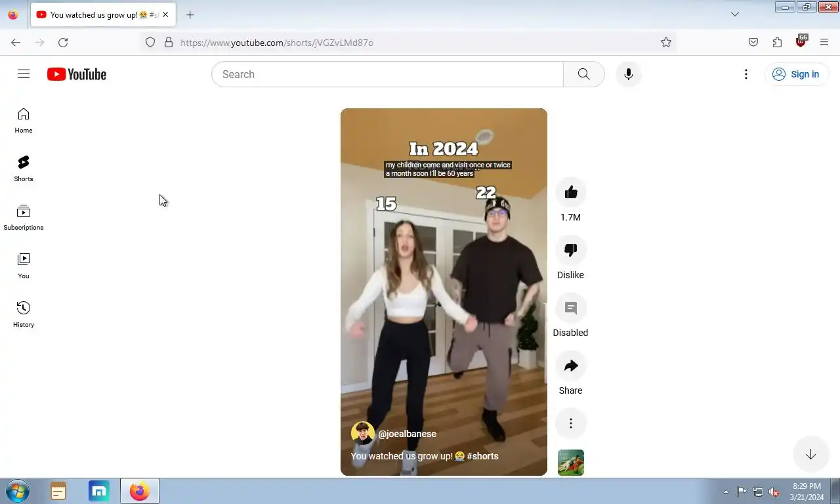Open a new browser tab
The height and width of the screenshot is (504, 840).
(x=190, y=14)
